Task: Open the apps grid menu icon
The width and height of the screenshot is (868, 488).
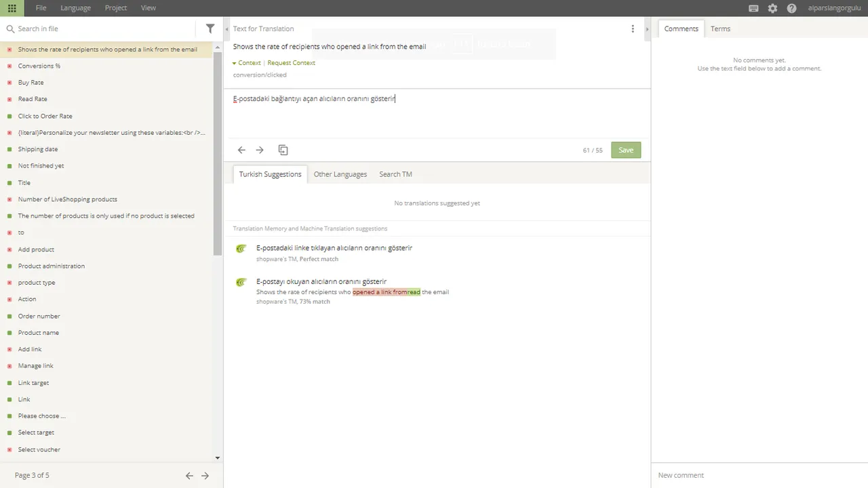Action: [12, 8]
